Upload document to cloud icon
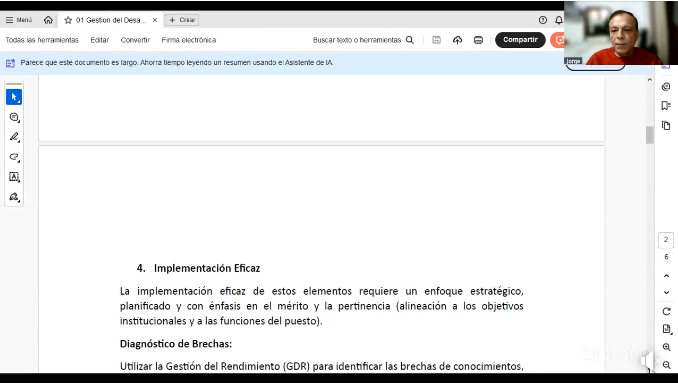This screenshot has width=678, height=388. point(457,40)
